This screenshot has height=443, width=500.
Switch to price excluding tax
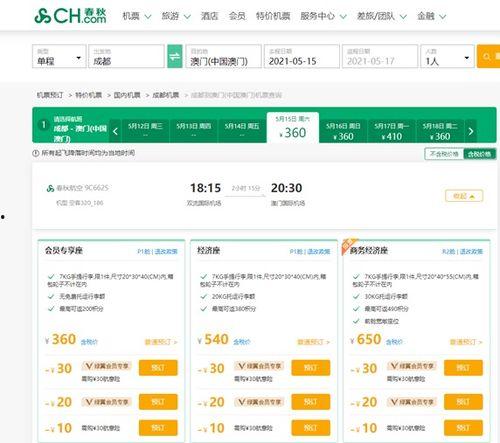(444, 154)
